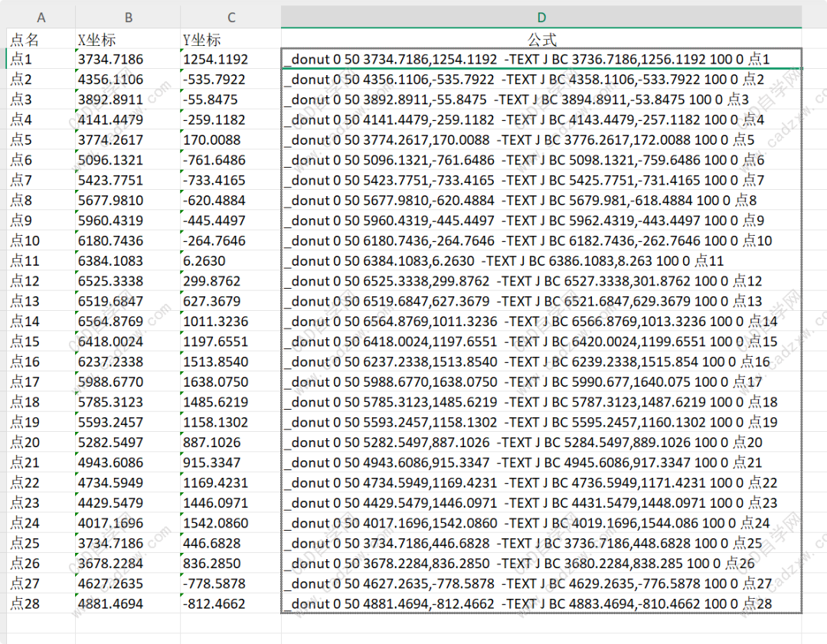Viewport: 827px width, 644px height.
Task: Select cell containing 点2
Action: click(x=41, y=79)
